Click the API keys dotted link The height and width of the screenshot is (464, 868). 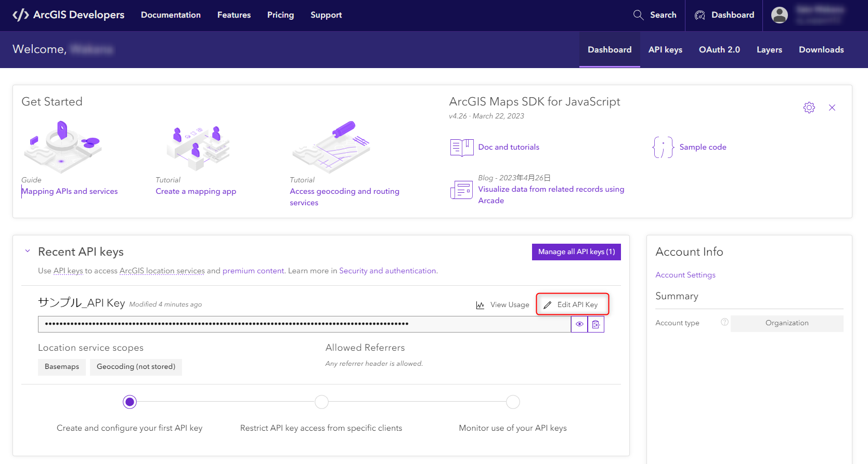pyautogui.click(x=68, y=271)
